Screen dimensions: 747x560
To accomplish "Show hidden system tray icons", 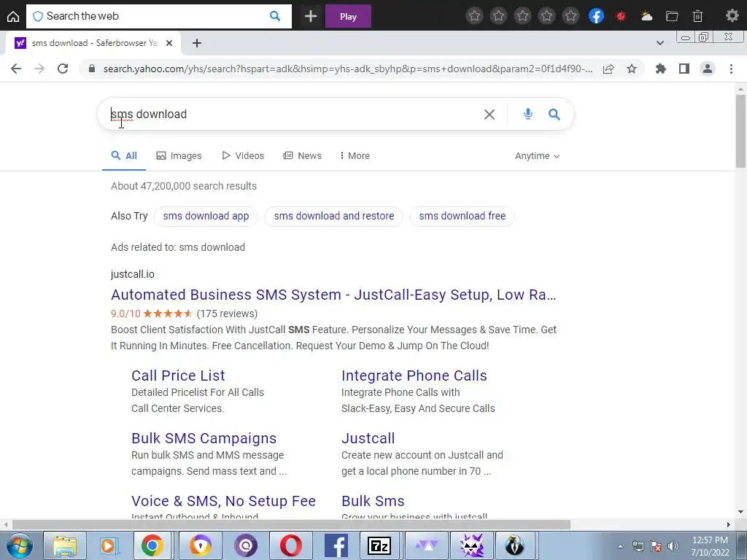I will pyautogui.click(x=620, y=546).
